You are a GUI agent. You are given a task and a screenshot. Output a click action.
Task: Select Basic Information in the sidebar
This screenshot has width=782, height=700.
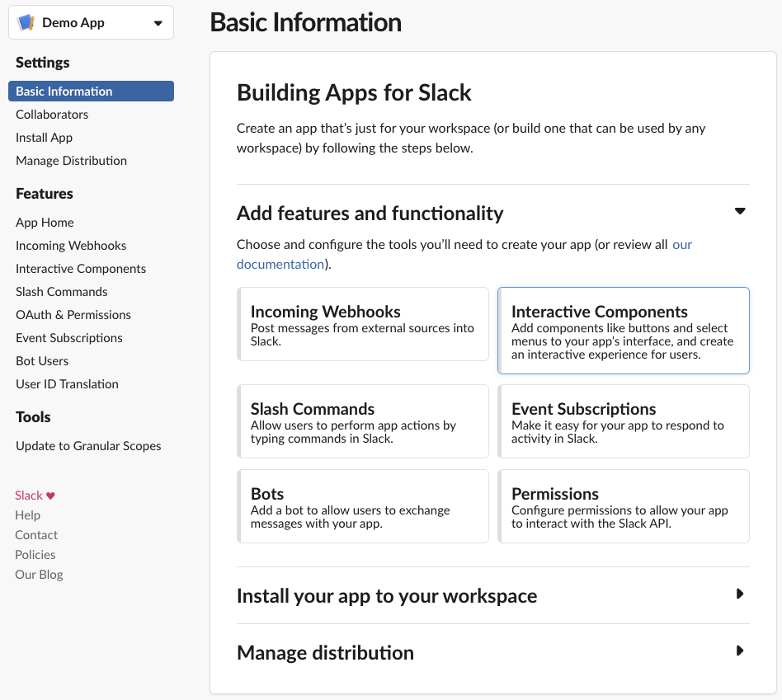click(x=91, y=92)
